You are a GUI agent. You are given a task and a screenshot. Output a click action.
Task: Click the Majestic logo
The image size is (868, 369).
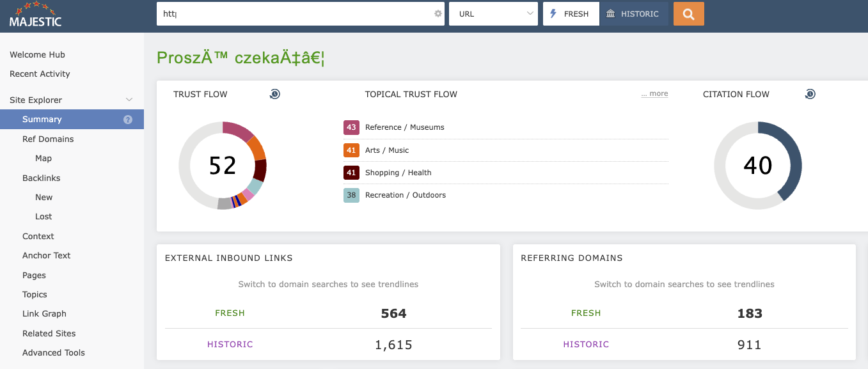click(x=36, y=15)
